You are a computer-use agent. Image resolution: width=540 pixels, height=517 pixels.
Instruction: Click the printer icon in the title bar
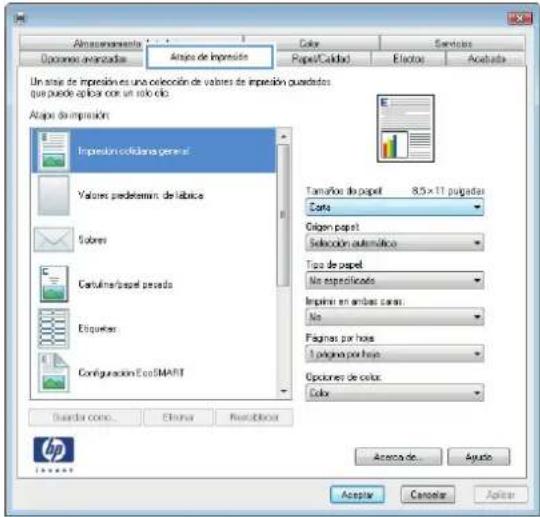tap(21, 18)
